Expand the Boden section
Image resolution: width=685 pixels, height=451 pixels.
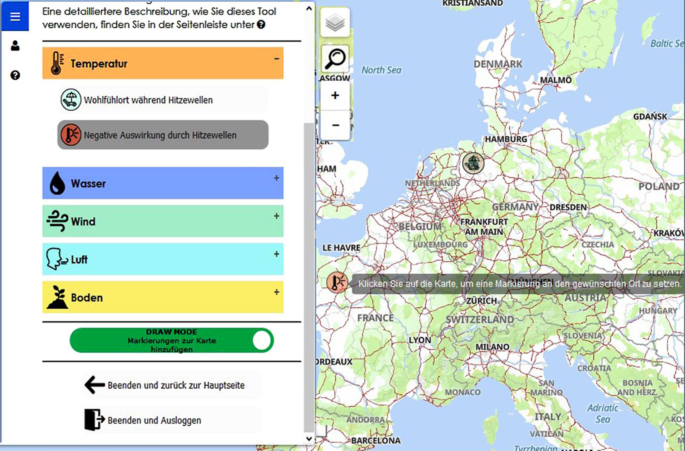(277, 292)
